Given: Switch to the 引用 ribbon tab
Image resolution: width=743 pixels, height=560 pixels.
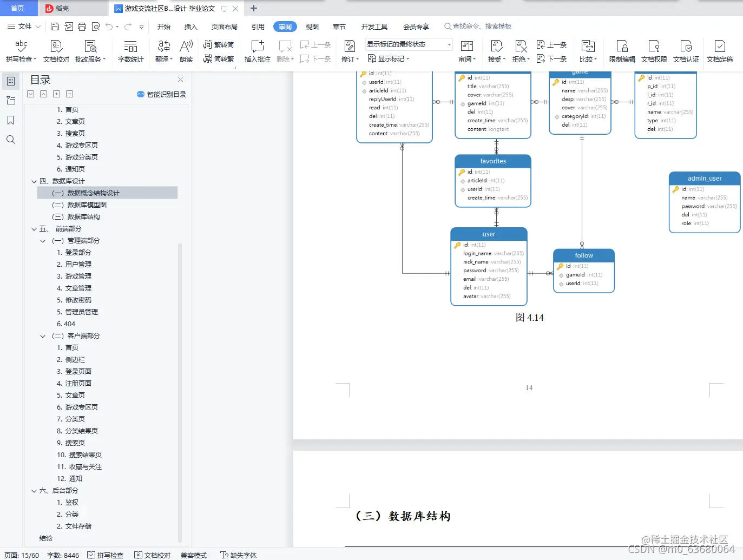Looking at the screenshot, I should 258,27.
